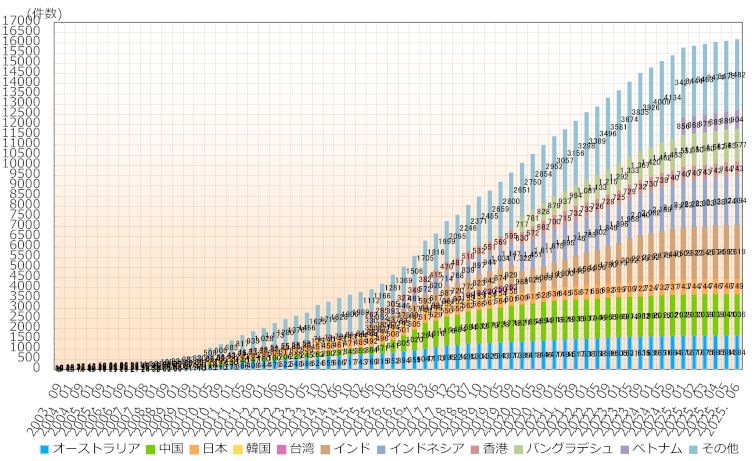Click the pink 台湾 legend swatch
The image size is (755, 461).
[x=281, y=449]
